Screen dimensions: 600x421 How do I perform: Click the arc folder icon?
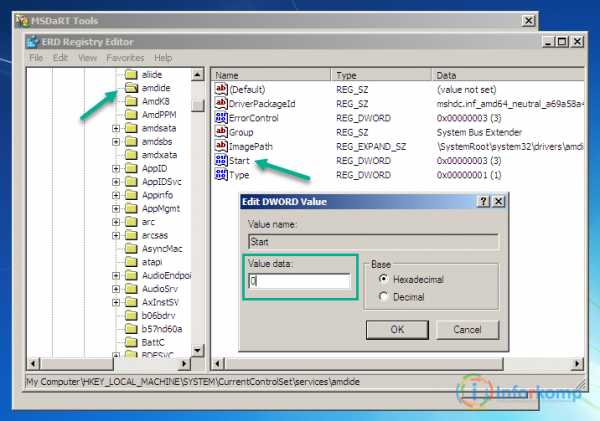coord(131,222)
